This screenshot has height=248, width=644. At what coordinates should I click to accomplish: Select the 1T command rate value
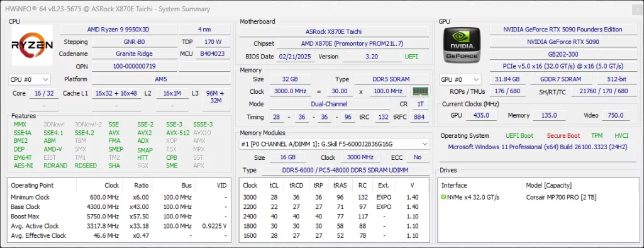tap(419, 104)
